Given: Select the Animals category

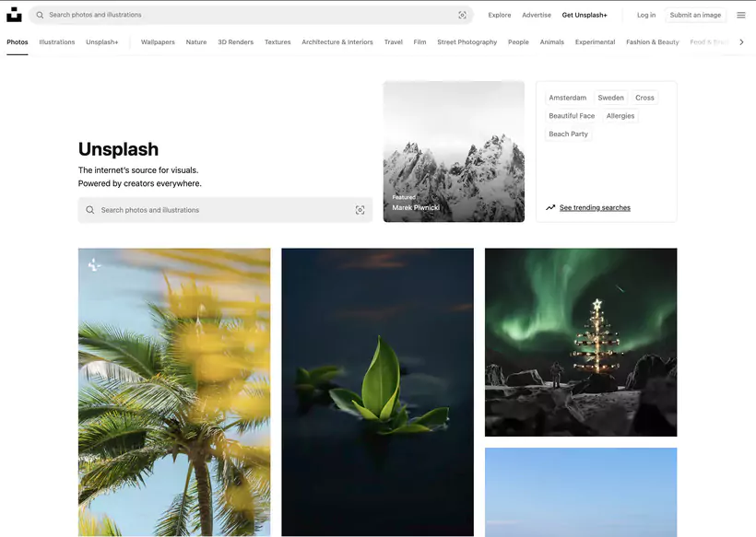Looking at the screenshot, I should [552, 41].
